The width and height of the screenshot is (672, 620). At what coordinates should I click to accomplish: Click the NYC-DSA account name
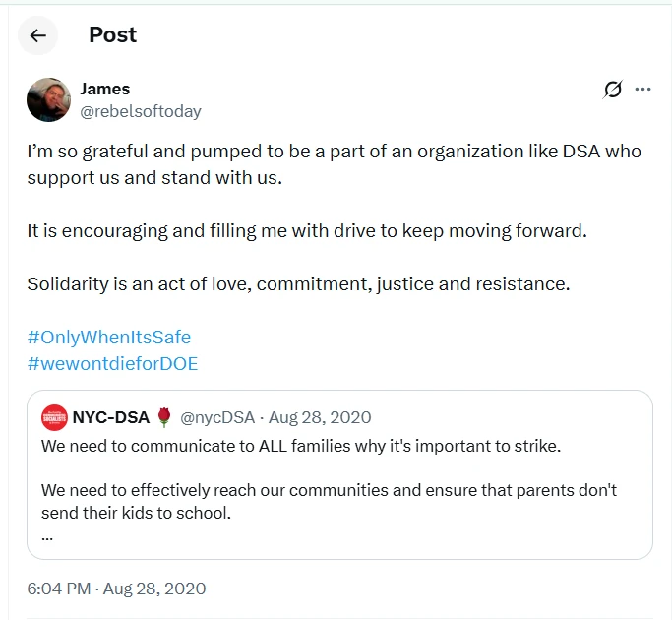coord(111,417)
